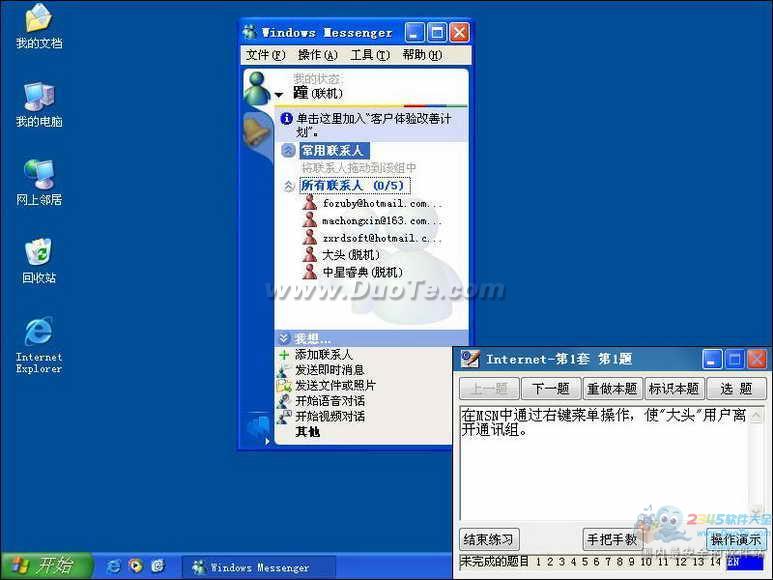This screenshot has height=580, width=773.
Task: Select contact 中星睿典 (脱机)
Action: pos(362,273)
